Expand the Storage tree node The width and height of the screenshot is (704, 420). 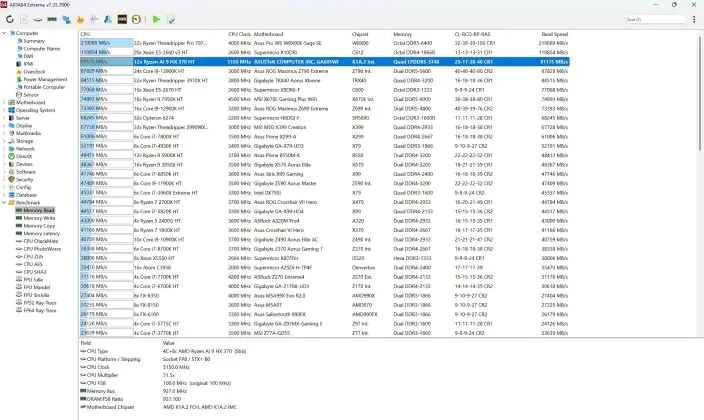(4, 141)
